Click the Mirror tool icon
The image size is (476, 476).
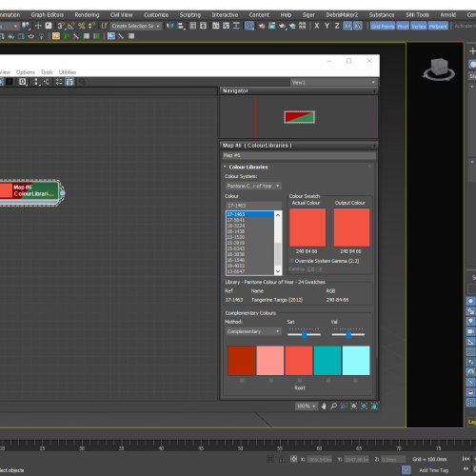point(169,26)
